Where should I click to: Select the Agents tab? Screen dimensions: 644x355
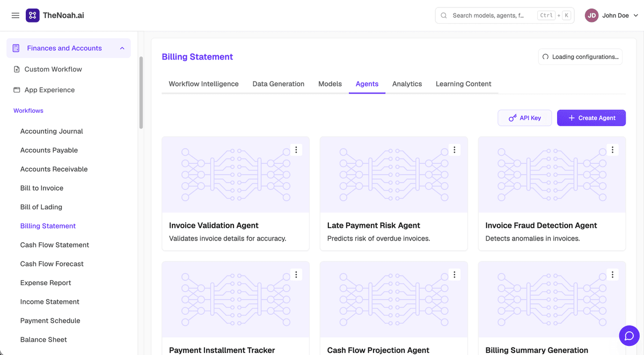tap(367, 84)
